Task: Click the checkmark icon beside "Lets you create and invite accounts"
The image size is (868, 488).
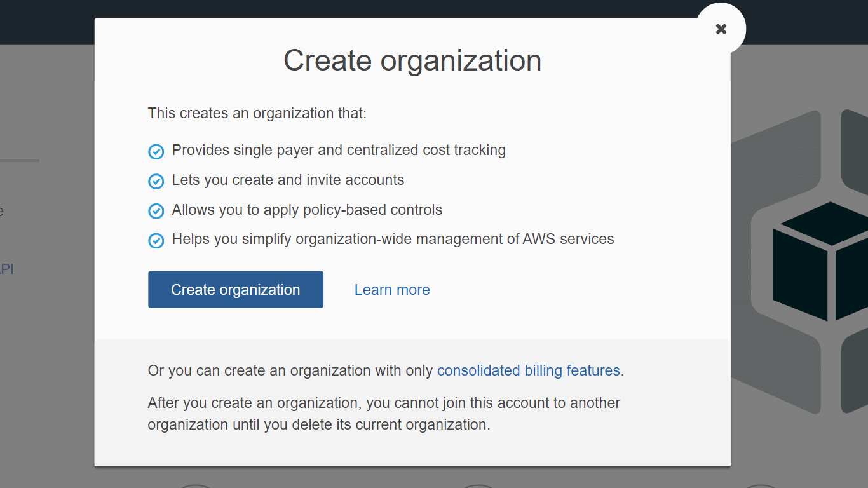Action: tap(156, 181)
